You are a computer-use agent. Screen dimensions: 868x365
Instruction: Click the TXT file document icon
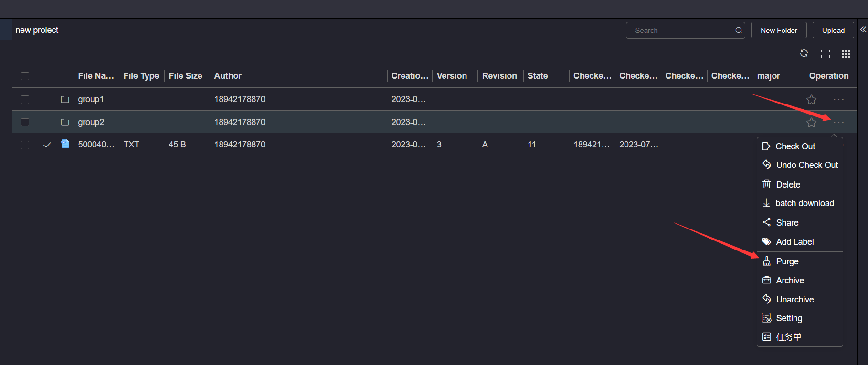point(65,144)
